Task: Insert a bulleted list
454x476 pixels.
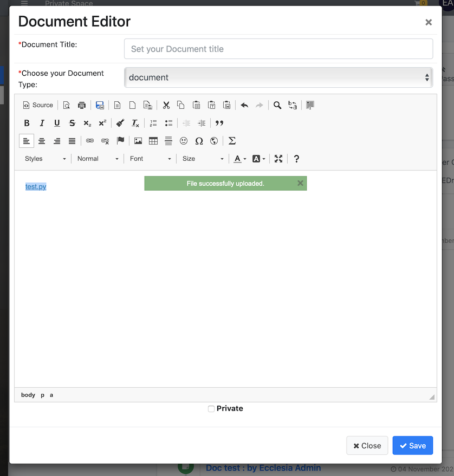Action: click(168, 123)
